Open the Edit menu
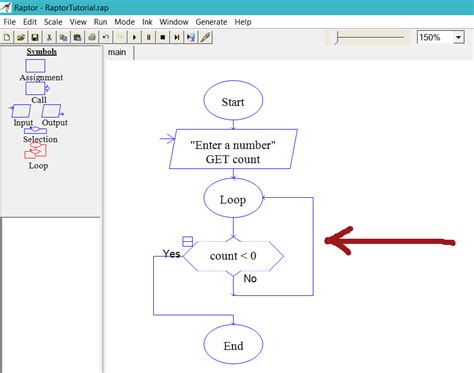Viewport: 474px width, 373px height. [30, 22]
